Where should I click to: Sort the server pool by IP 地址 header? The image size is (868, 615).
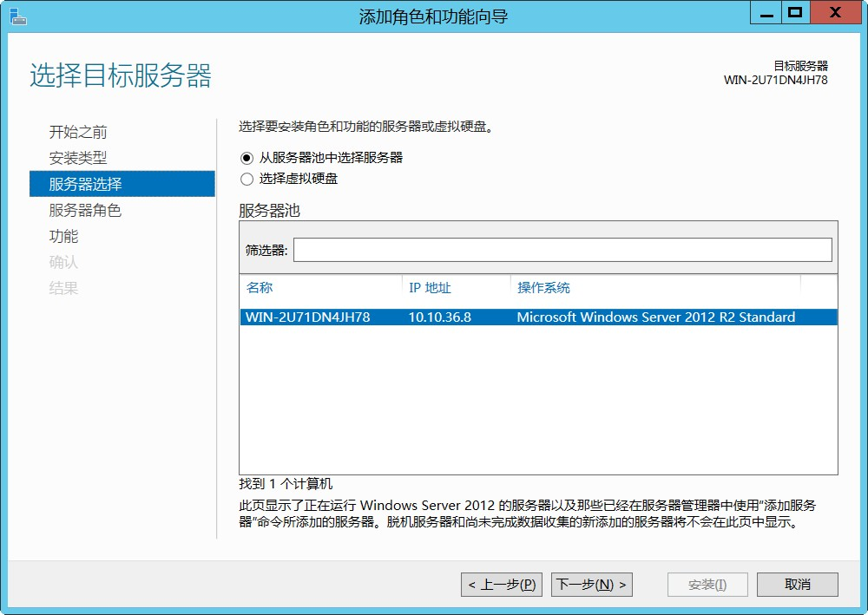(430, 288)
